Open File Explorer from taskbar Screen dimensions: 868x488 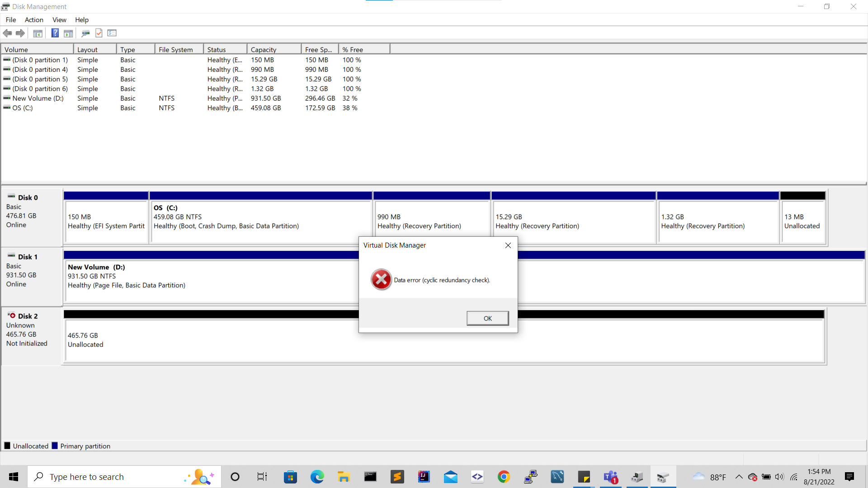(344, 477)
